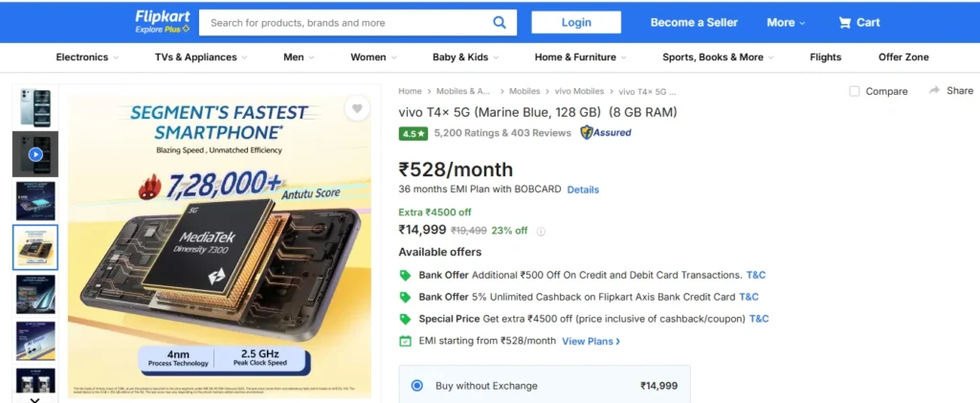Select the selected MediaTek chip thumbnail
The image size is (980, 403).
(x=35, y=247)
